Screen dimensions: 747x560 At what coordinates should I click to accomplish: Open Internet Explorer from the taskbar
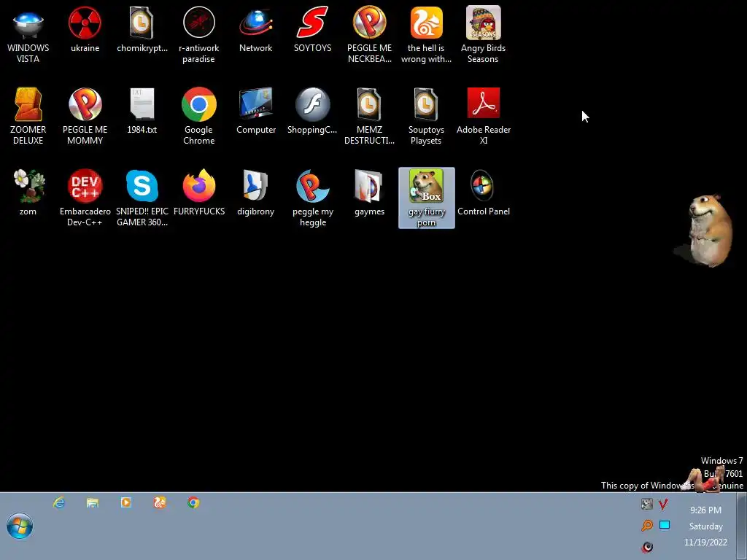click(x=59, y=502)
